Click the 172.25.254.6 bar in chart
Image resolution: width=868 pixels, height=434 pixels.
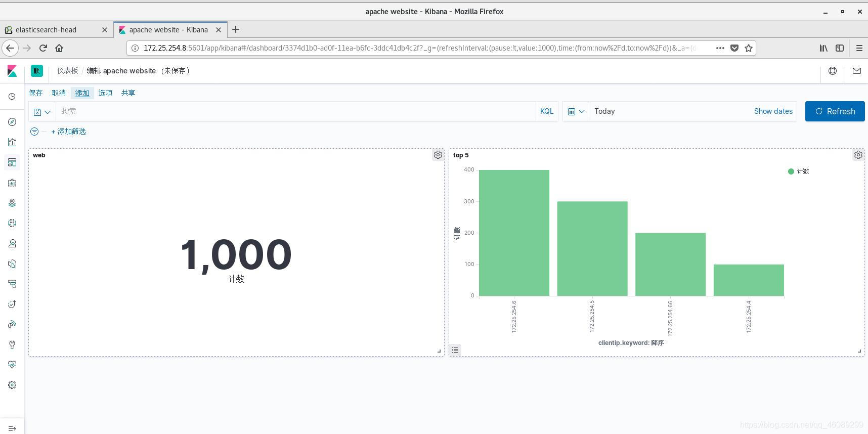[x=514, y=233]
